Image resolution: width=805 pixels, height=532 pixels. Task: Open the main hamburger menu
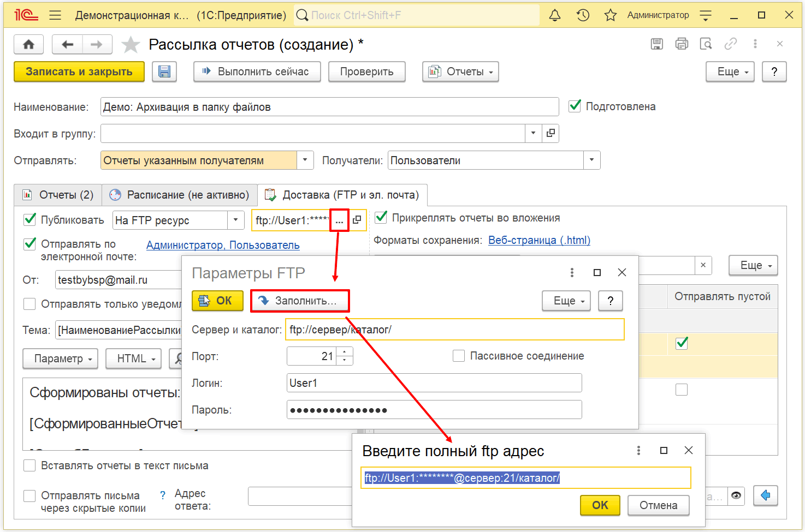tap(55, 15)
